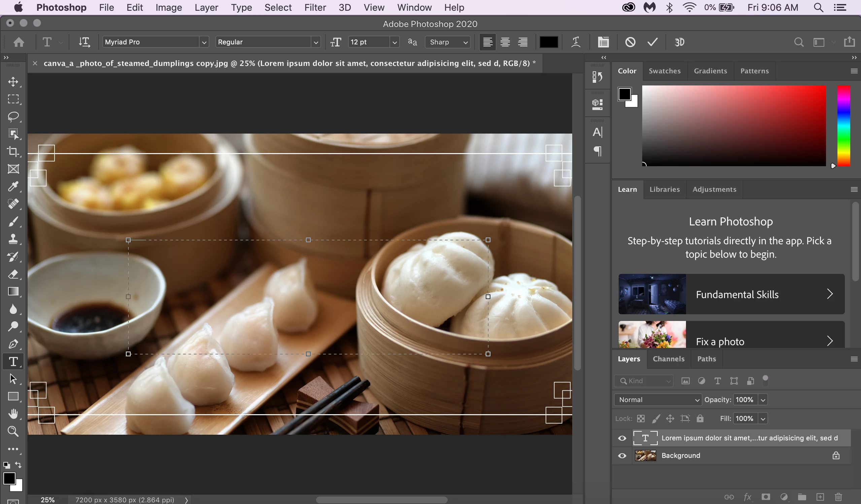Delete layer using trash icon
Viewport: 861px width, 504px height.
click(838, 497)
